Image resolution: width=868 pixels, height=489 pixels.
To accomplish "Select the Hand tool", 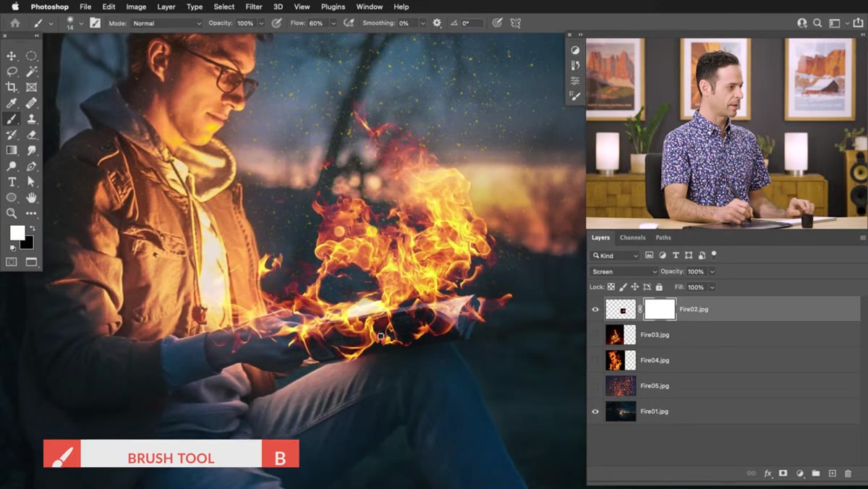I will (31, 197).
